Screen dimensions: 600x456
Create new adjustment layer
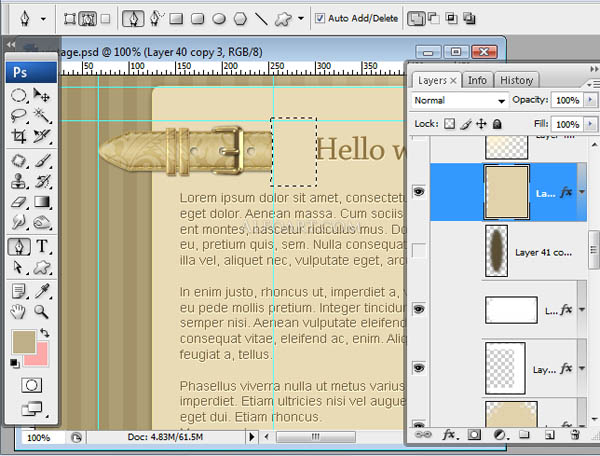coord(500,435)
